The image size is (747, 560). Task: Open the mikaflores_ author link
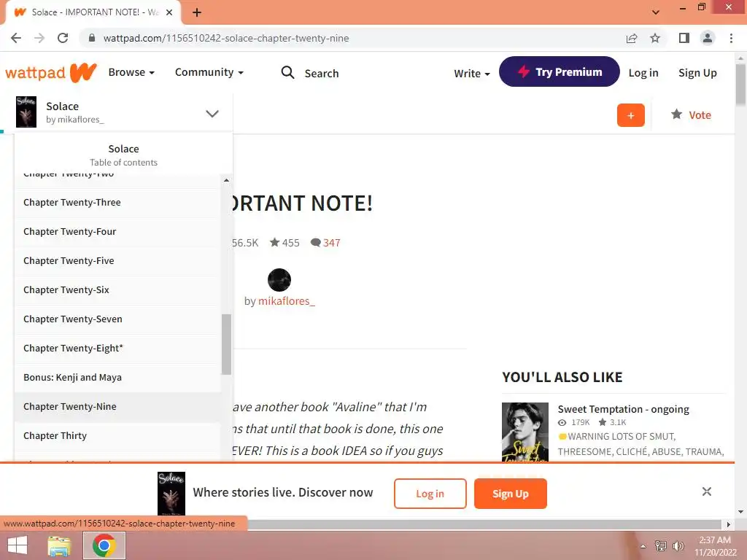click(x=286, y=301)
